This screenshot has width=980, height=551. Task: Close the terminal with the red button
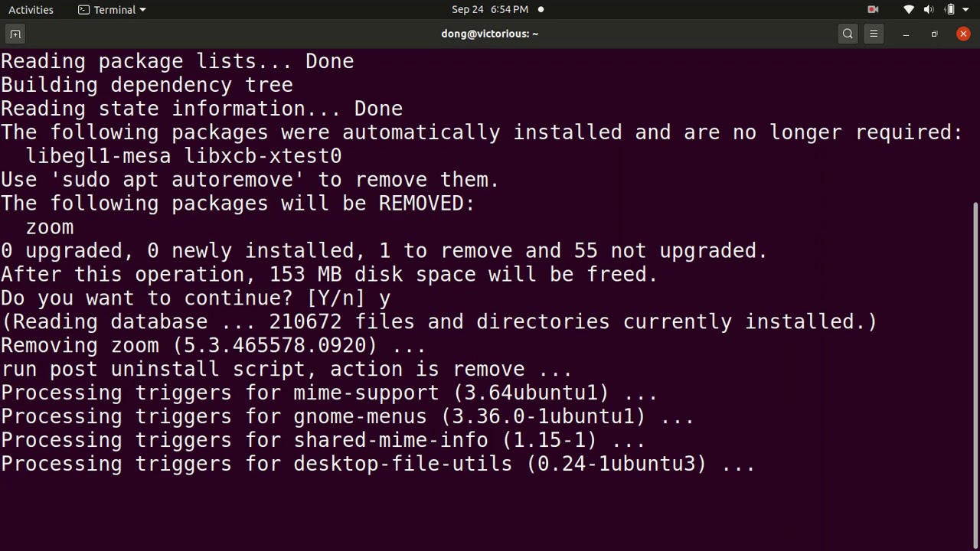[x=963, y=34]
